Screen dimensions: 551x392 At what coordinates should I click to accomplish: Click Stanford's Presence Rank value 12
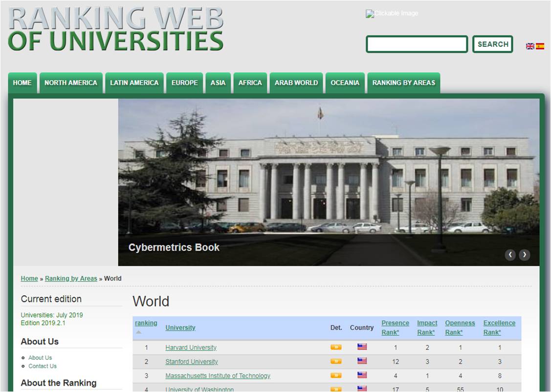(396, 362)
